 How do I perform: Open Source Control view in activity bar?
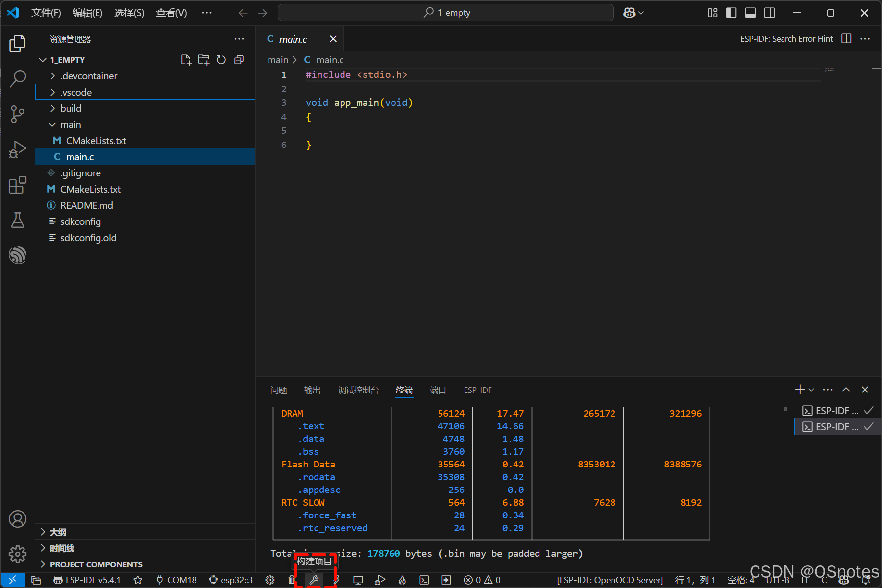coord(18,114)
